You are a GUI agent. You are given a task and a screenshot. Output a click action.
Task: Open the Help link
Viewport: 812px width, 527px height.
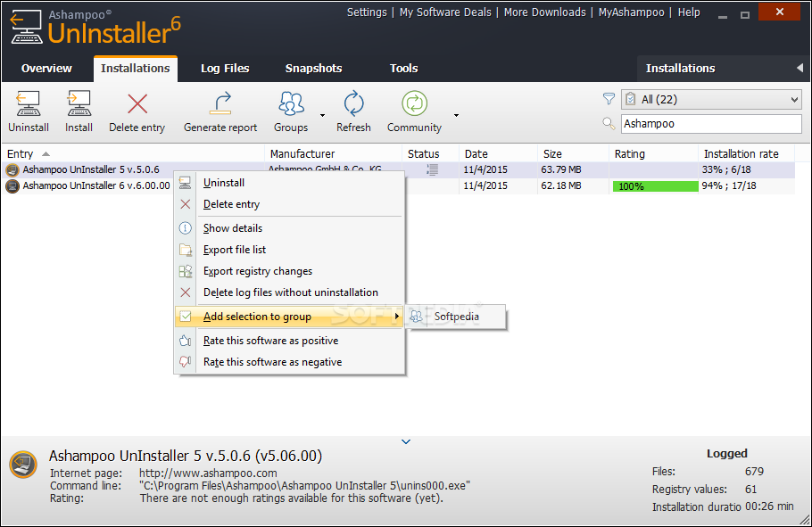(x=689, y=12)
